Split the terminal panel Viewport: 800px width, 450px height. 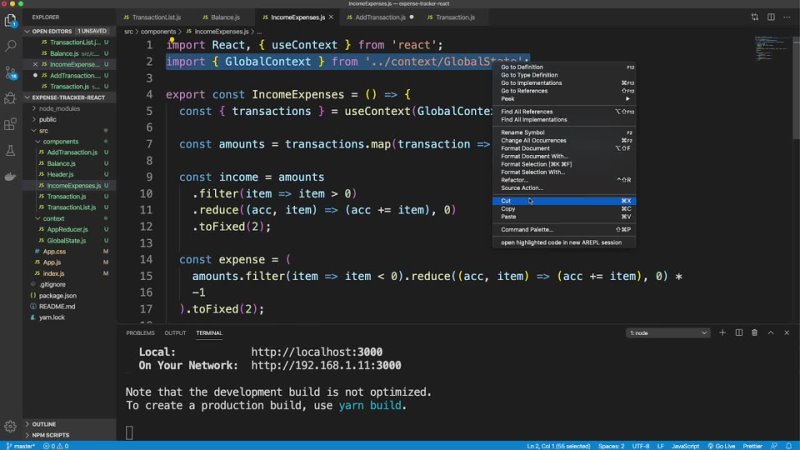click(739, 333)
